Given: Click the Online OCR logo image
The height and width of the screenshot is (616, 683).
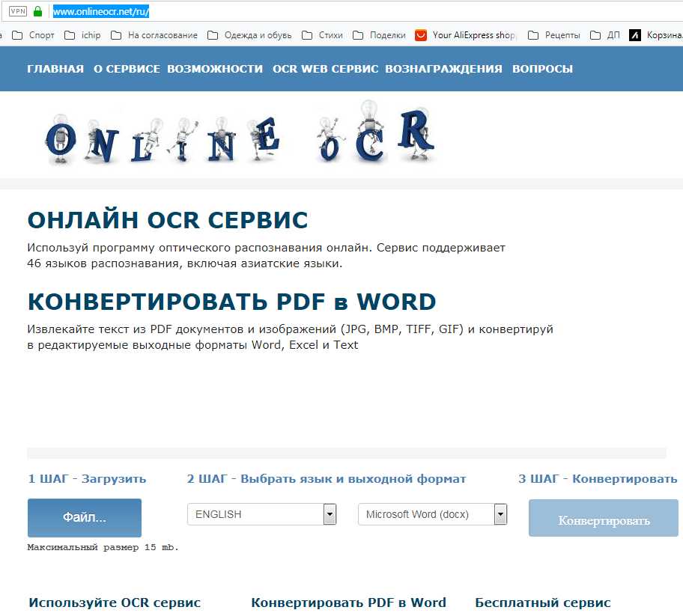Looking at the screenshot, I should tap(240, 136).
